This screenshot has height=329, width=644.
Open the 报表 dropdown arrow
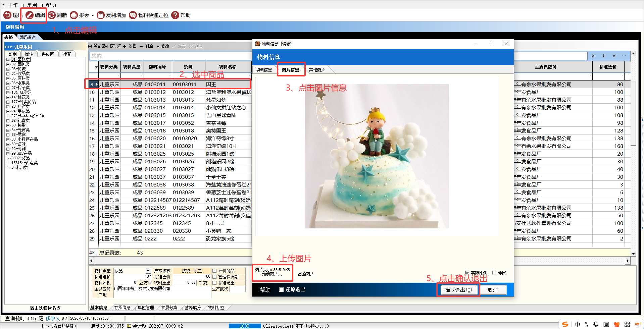point(93,15)
